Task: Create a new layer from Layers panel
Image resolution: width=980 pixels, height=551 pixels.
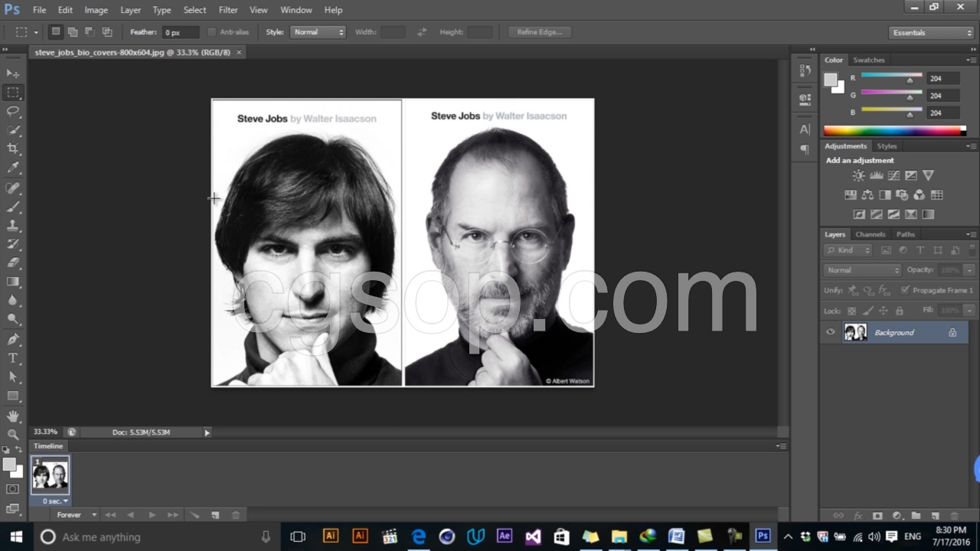Action: (x=935, y=516)
